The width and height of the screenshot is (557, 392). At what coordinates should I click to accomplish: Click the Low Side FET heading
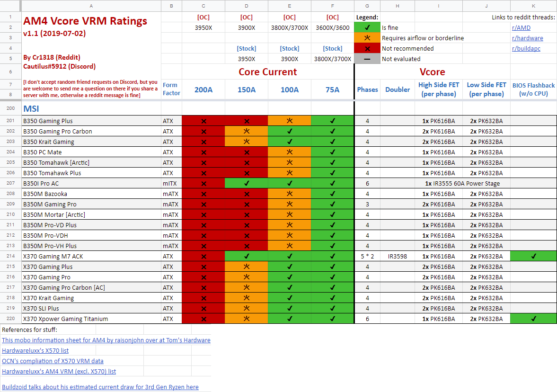[x=486, y=89]
